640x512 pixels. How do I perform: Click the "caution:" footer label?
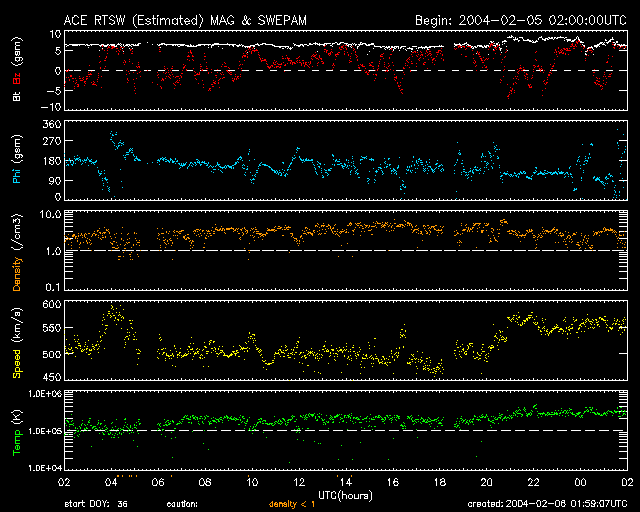point(182,505)
